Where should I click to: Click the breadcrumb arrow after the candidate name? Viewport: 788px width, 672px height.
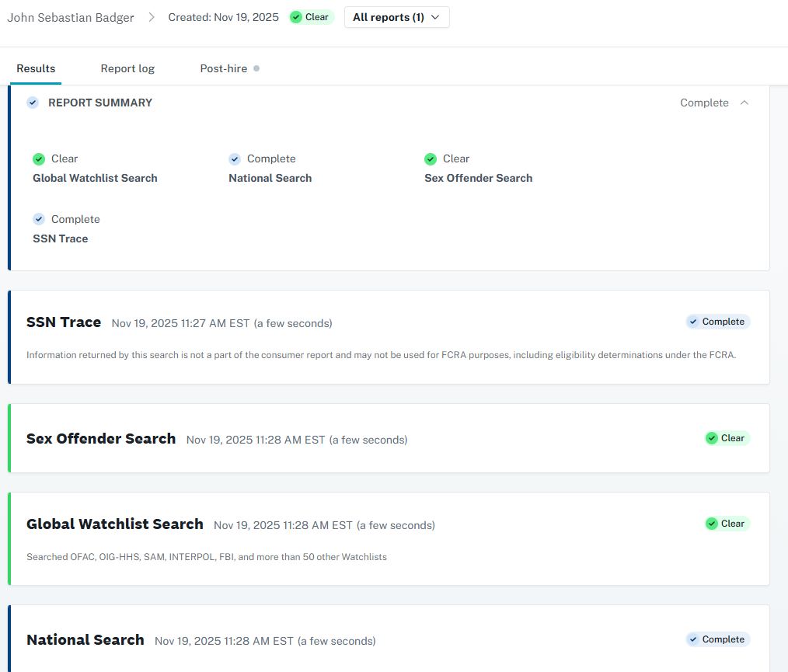(152, 18)
